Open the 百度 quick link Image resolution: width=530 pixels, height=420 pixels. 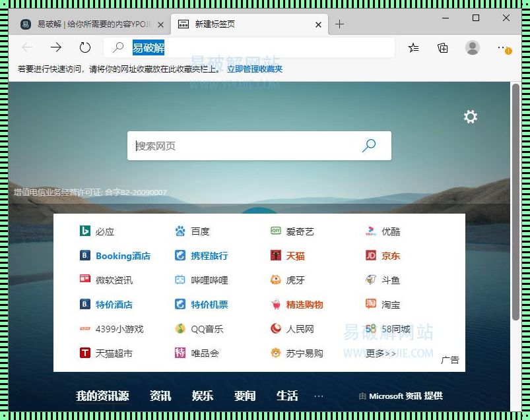click(199, 231)
